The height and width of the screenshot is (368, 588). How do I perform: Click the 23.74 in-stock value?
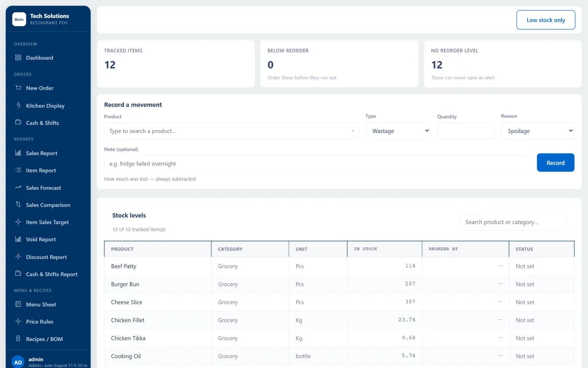coord(407,320)
